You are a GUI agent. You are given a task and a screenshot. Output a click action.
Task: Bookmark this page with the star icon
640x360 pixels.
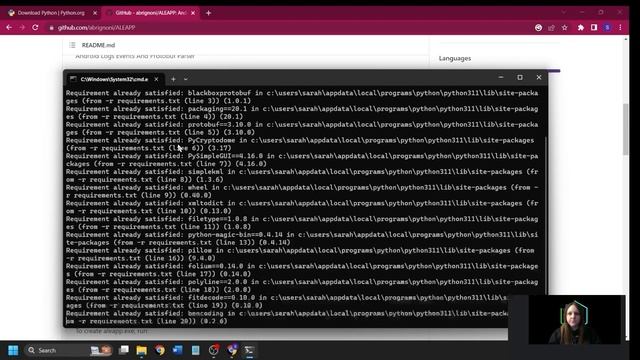coord(564,28)
